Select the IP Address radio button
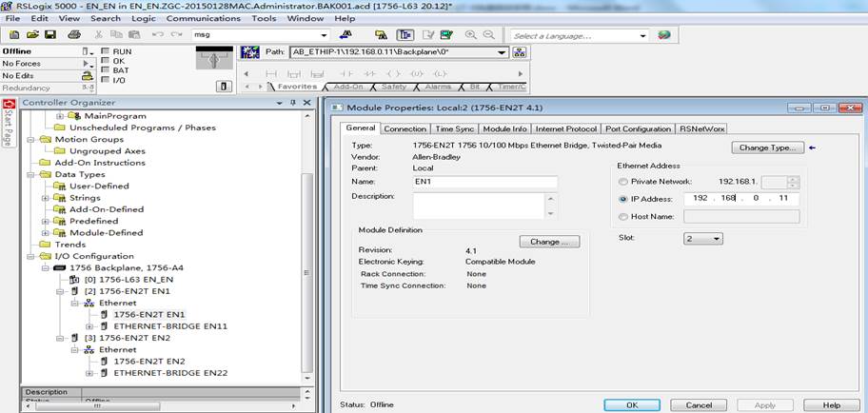Image resolution: width=868 pixels, height=413 pixels. (x=624, y=199)
